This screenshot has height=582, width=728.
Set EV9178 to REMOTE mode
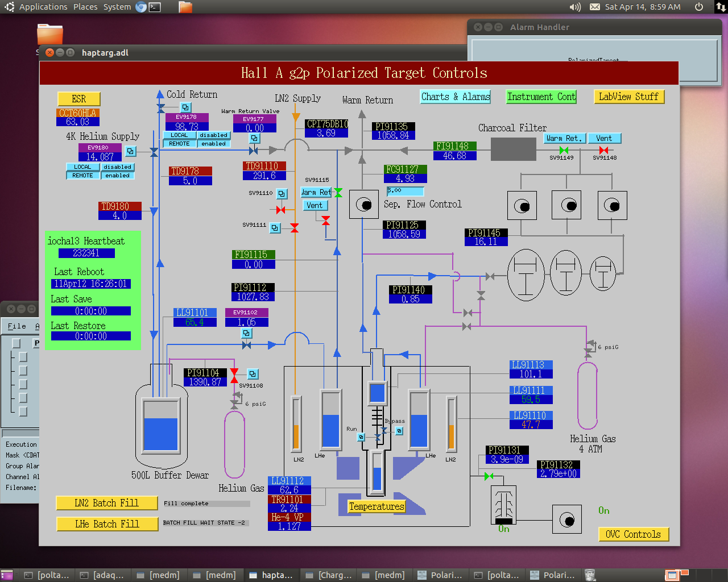179,144
